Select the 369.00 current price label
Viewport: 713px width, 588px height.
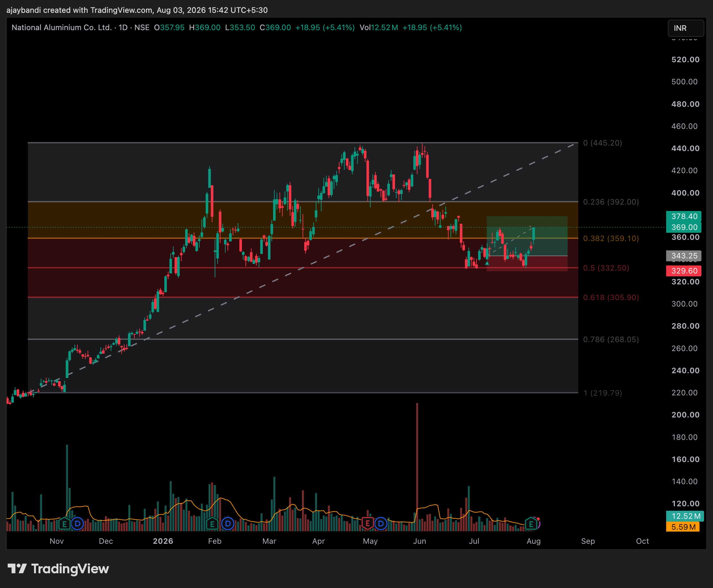click(x=683, y=227)
